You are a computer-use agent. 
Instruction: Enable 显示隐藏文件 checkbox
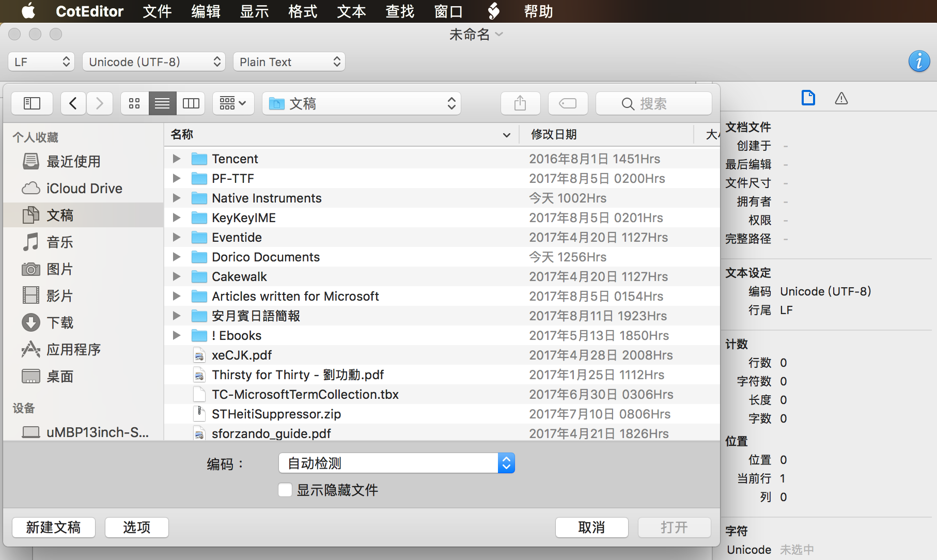click(285, 489)
